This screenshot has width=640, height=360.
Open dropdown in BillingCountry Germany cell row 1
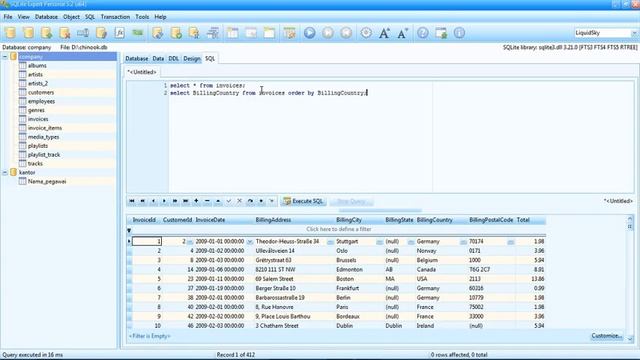click(463, 242)
